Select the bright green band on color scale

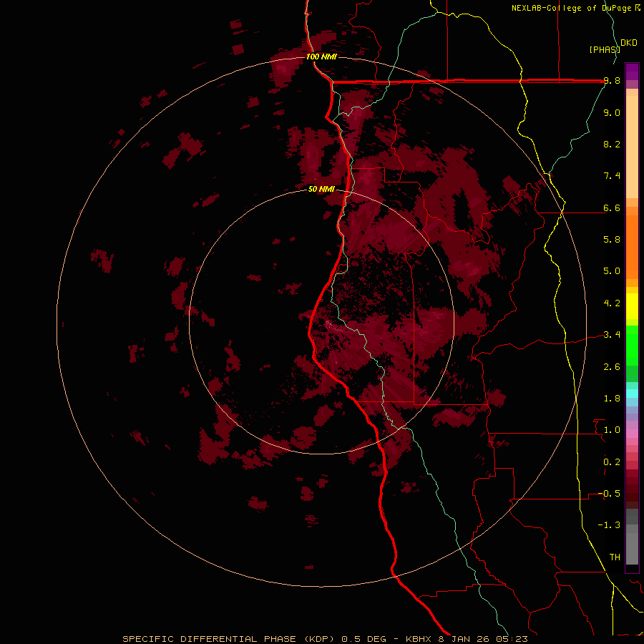(x=632, y=345)
